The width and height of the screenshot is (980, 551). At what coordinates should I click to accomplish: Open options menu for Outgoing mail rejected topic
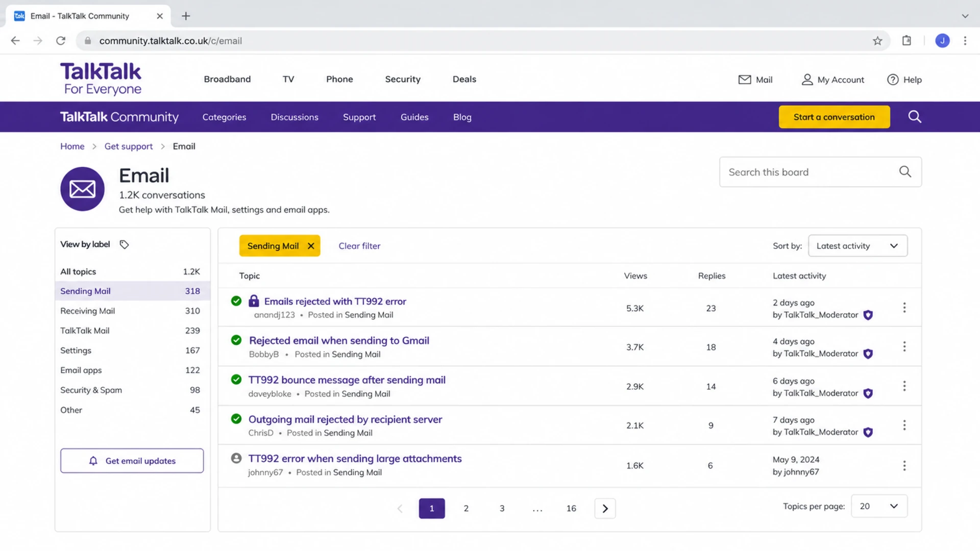coord(904,425)
